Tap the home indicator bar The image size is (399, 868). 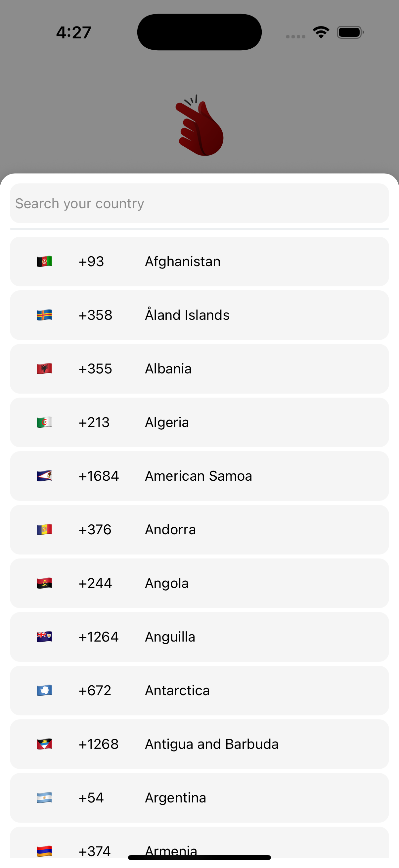(x=199, y=857)
